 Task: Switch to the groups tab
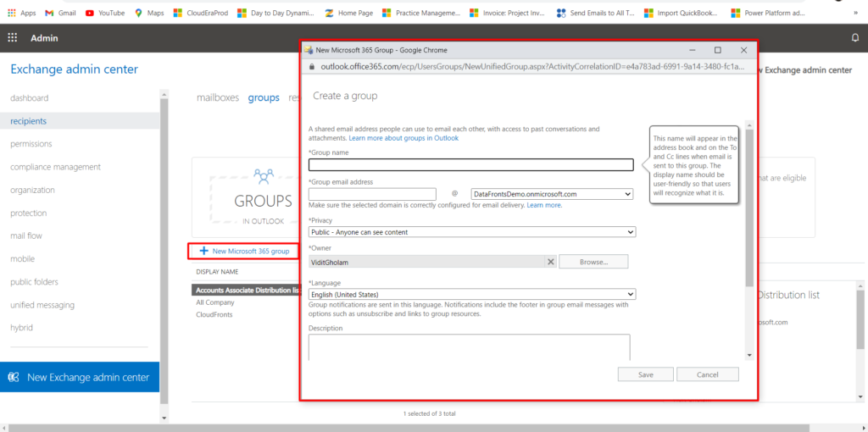click(264, 98)
